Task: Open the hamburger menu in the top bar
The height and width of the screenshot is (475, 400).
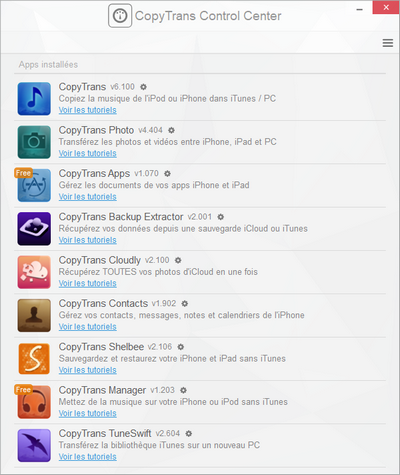Action: (388, 43)
